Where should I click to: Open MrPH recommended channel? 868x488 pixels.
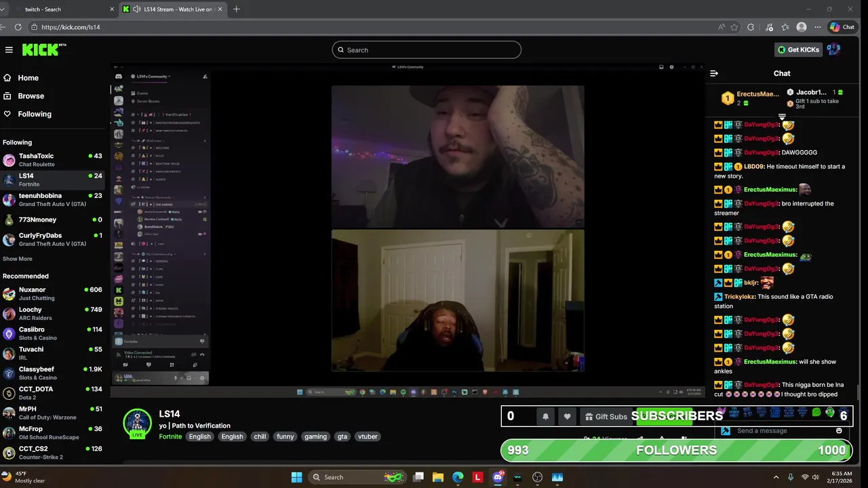tap(52, 413)
